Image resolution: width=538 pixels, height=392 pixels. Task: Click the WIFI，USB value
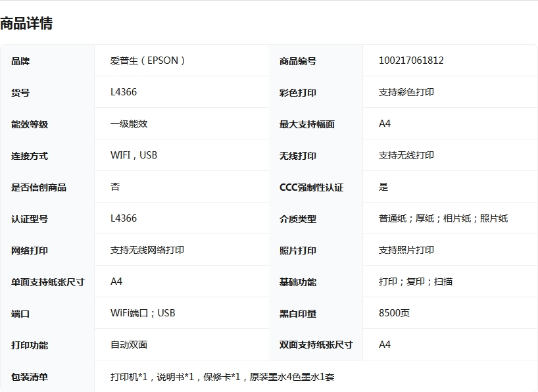(134, 155)
